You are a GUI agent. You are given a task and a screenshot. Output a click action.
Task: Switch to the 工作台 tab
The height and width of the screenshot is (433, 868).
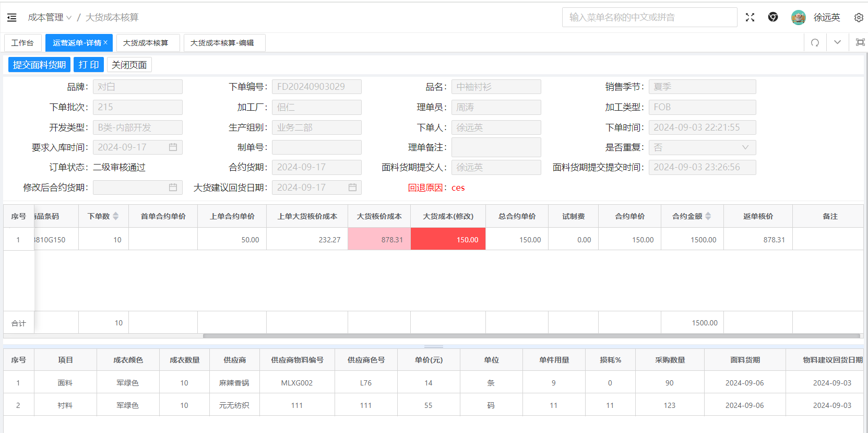point(22,43)
